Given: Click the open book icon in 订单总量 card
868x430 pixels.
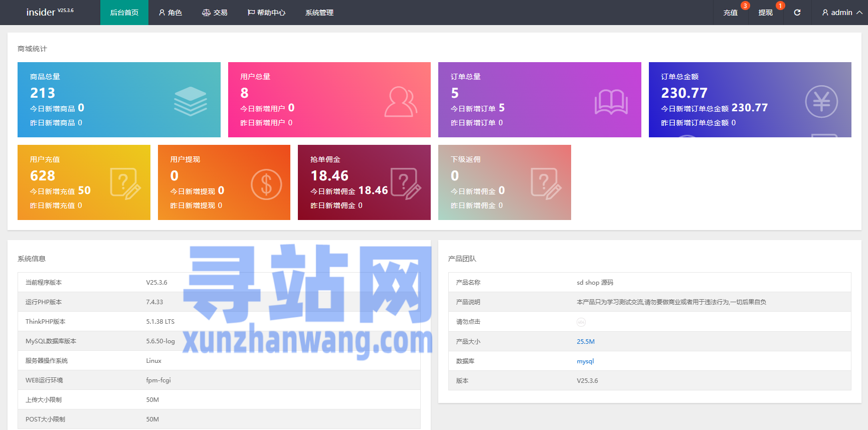Looking at the screenshot, I should pyautogui.click(x=611, y=102).
